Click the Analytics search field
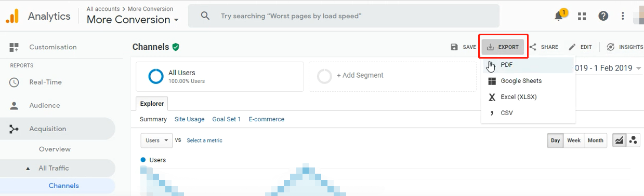This screenshot has height=196, width=644. (344, 16)
